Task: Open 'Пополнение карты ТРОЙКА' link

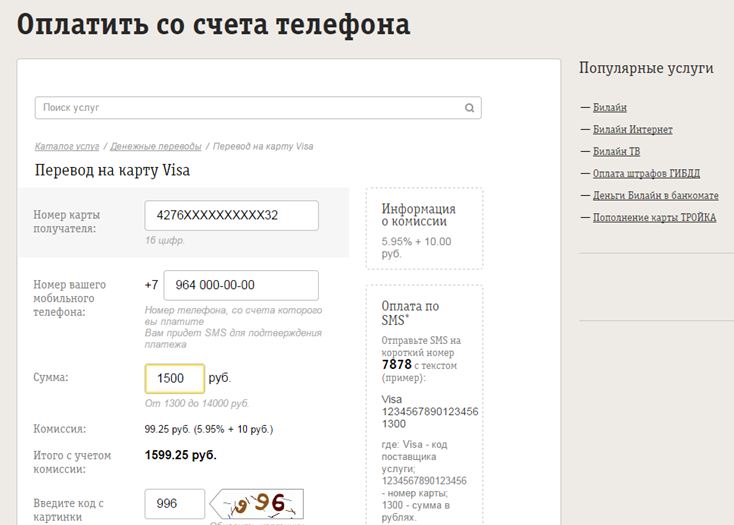Action: (x=654, y=217)
